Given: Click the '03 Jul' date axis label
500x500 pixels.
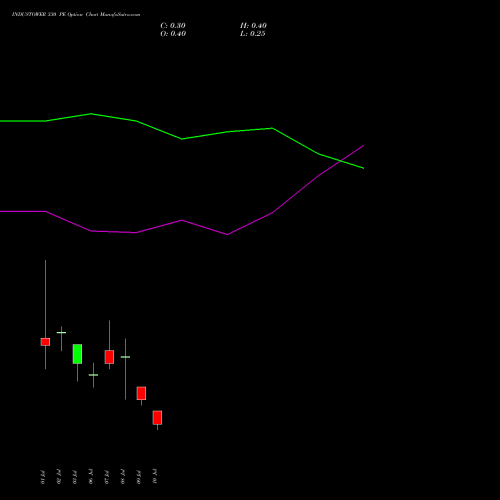Looking at the screenshot, I should [x=75, y=477].
